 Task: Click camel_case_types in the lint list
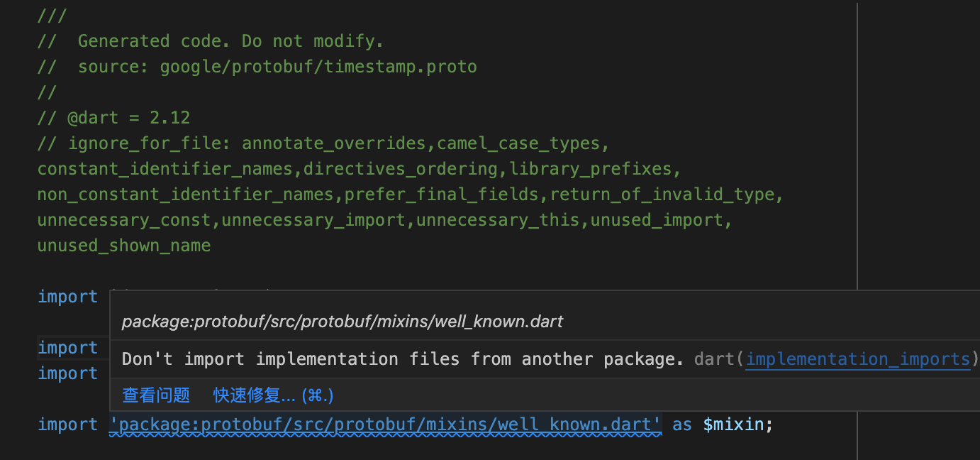[518, 143]
